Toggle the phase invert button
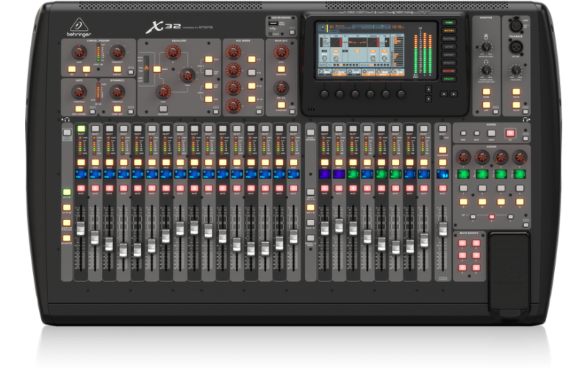 tap(87, 69)
